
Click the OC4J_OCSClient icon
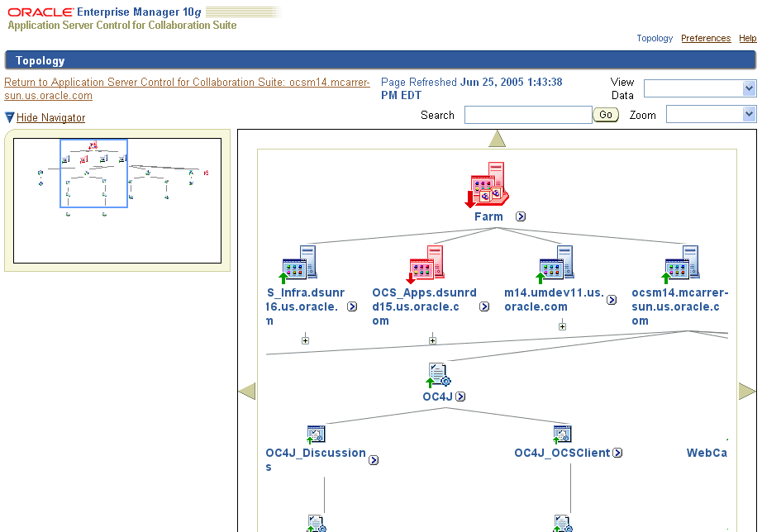(563, 433)
